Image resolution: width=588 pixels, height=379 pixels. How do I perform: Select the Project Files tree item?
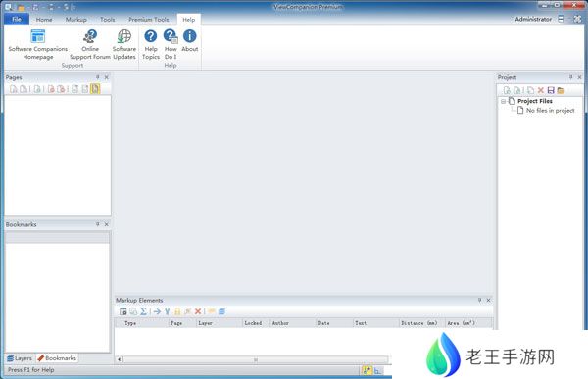(x=535, y=101)
